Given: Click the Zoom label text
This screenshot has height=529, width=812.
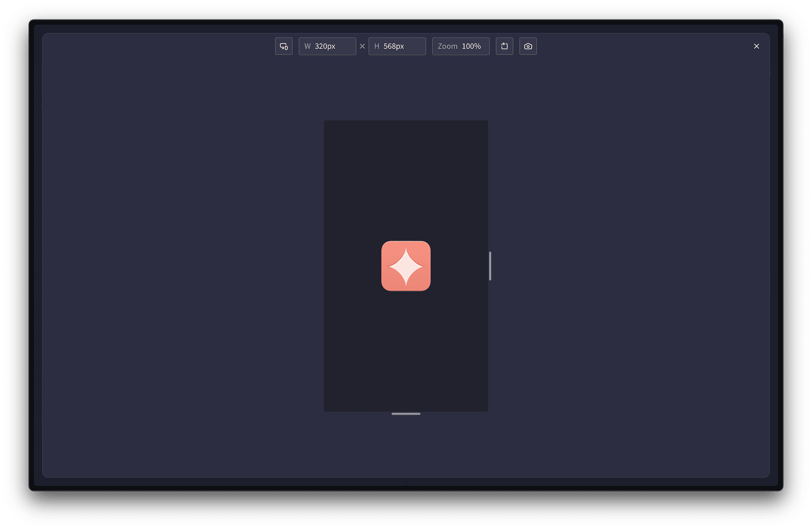Looking at the screenshot, I should [x=448, y=46].
